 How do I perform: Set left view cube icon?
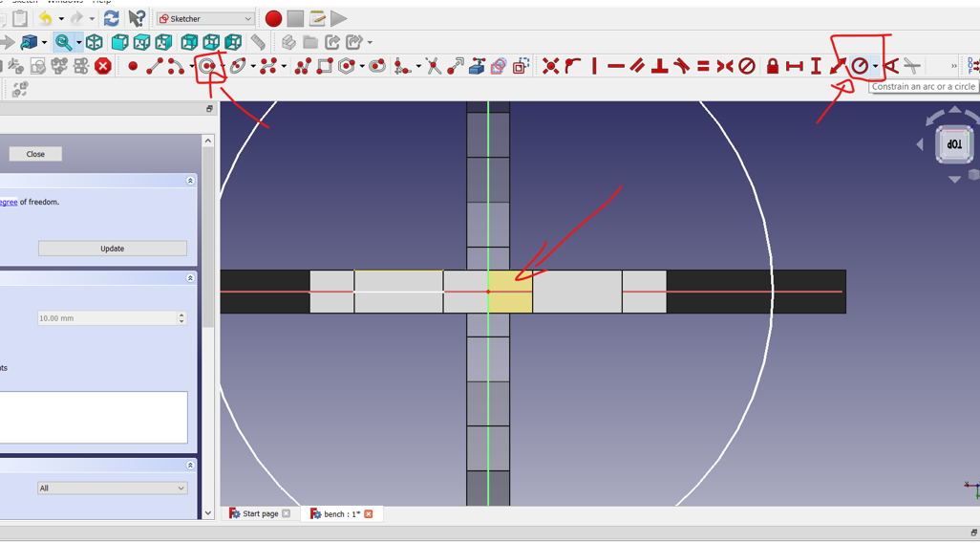pyautogui.click(x=233, y=42)
